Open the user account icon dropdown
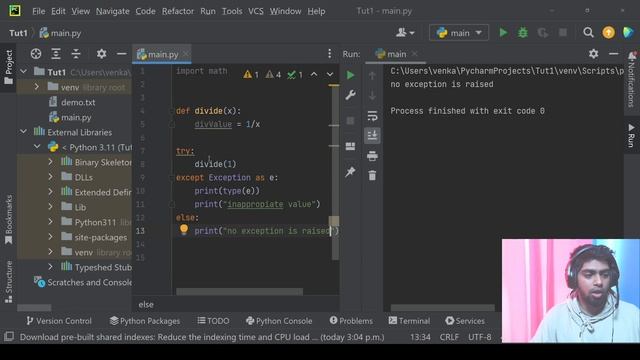Screen dimensions: 640x360 (405, 33)
